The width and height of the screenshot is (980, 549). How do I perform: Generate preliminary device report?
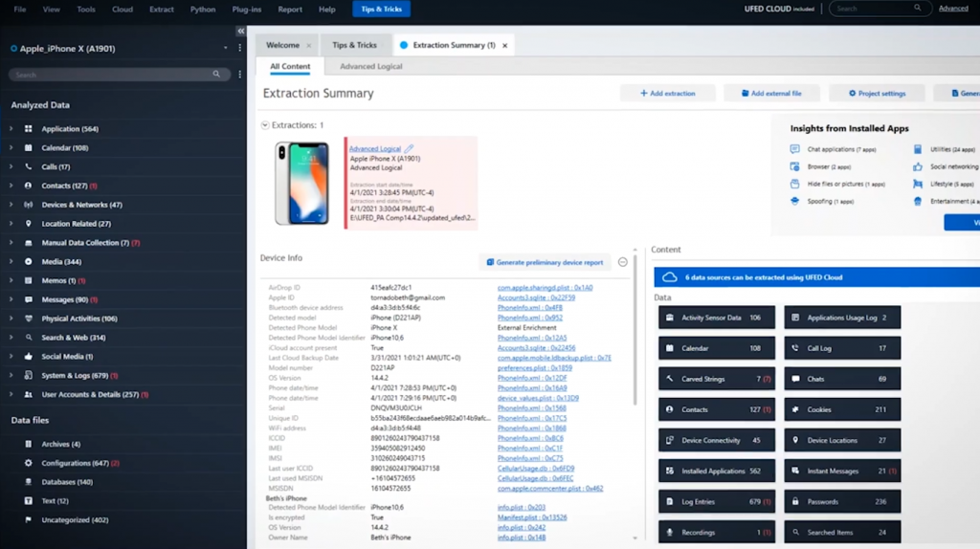click(545, 262)
